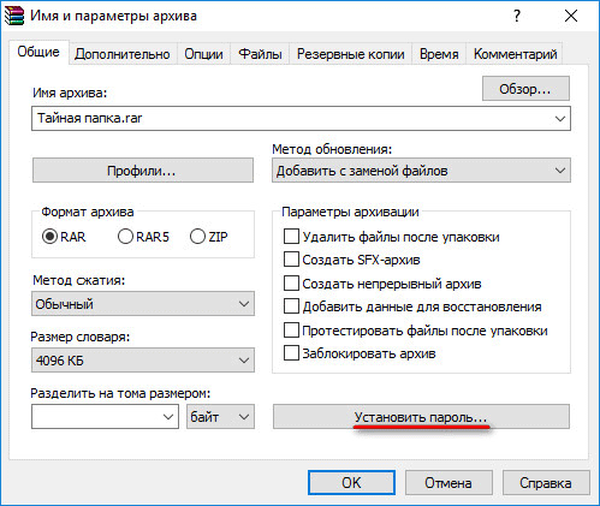The width and height of the screenshot is (600, 506).
Task: Switch to the 'Дополнительно' tab
Action: click(x=122, y=54)
